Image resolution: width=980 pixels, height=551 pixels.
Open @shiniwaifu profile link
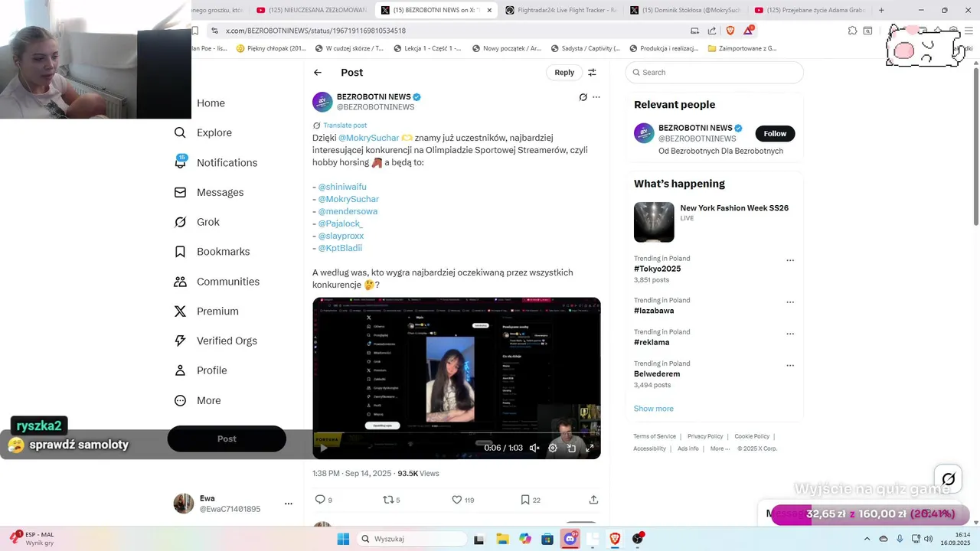point(342,187)
